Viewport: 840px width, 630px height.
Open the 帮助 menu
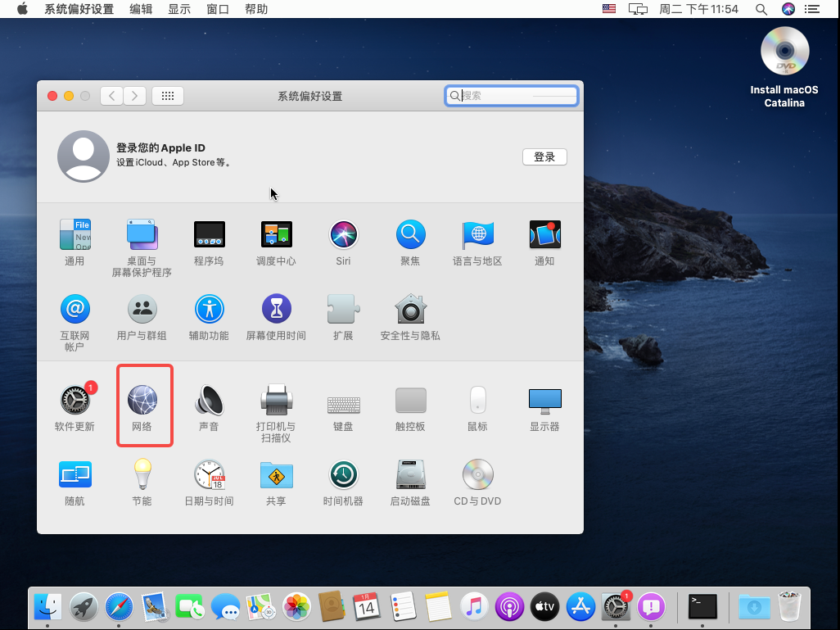[256, 9]
